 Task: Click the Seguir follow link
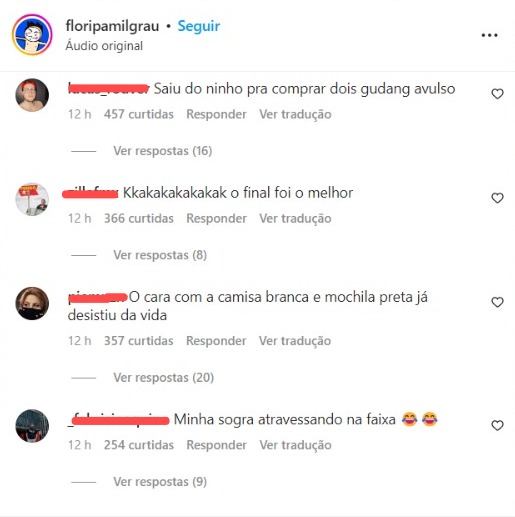(199, 26)
